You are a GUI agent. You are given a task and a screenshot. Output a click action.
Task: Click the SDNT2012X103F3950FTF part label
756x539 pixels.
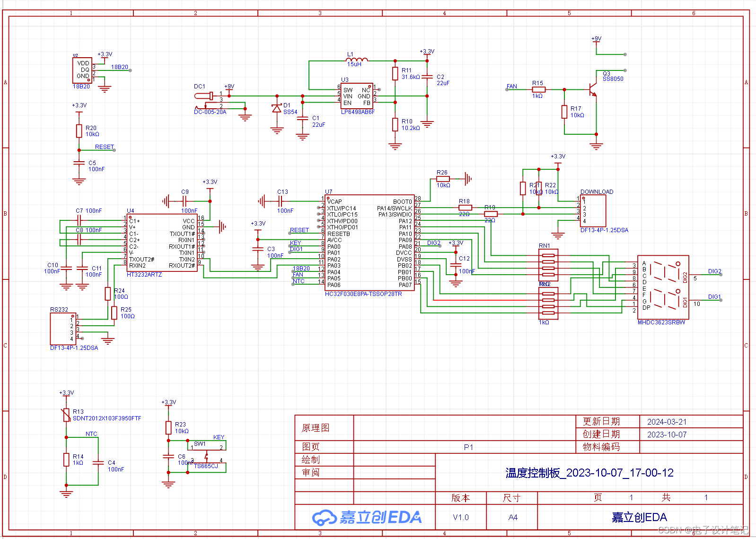tap(107, 418)
